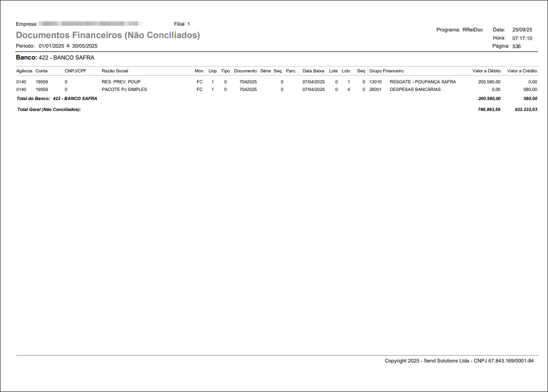Viewport: 548px width, 392px height.
Task: Click the RESGATE - POUPANÇA SAFRA group text
Action: (x=422, y=82)
